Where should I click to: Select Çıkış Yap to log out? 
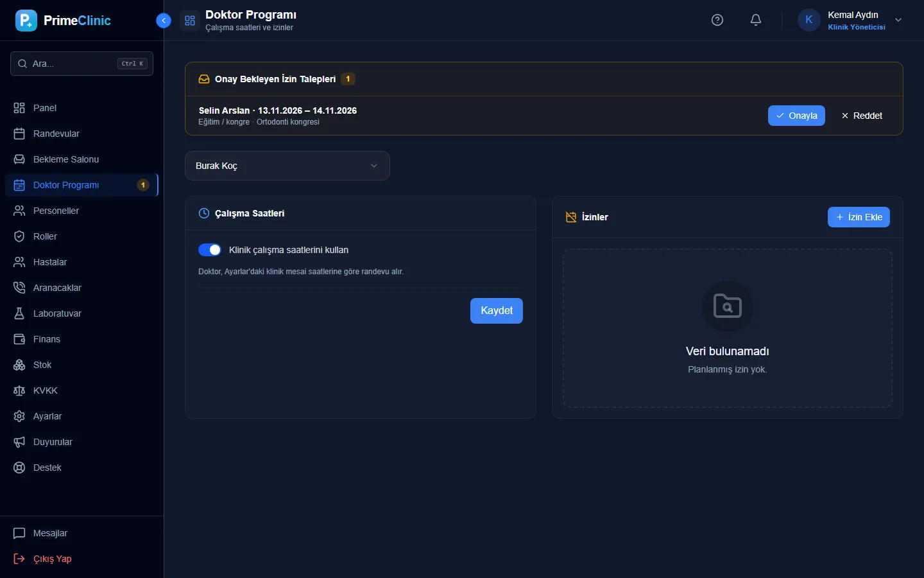point(81,559)
